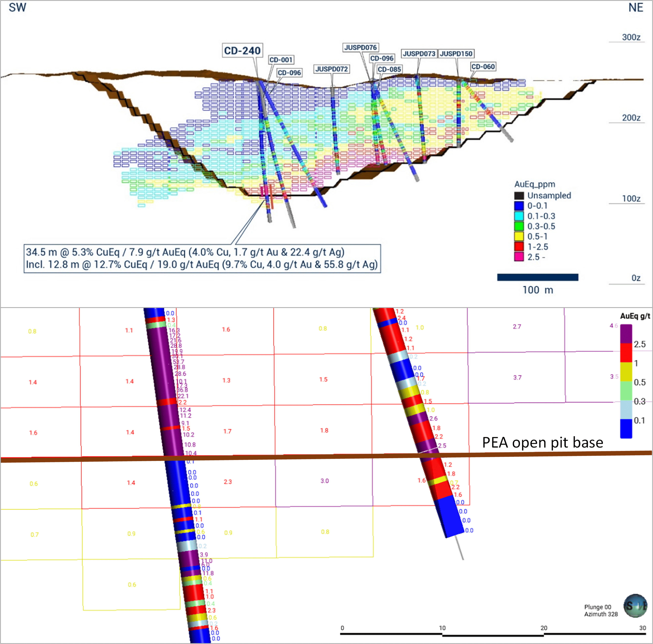Click the black Unsampled legend swatch
The width and height of the screenshot is (653, 644).
pos(519,196)
